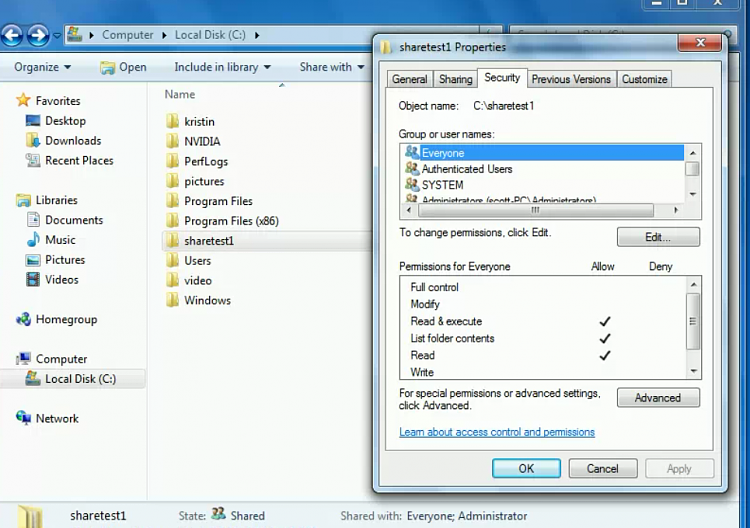Click the Shared state icon in details pane

(219, 514)
